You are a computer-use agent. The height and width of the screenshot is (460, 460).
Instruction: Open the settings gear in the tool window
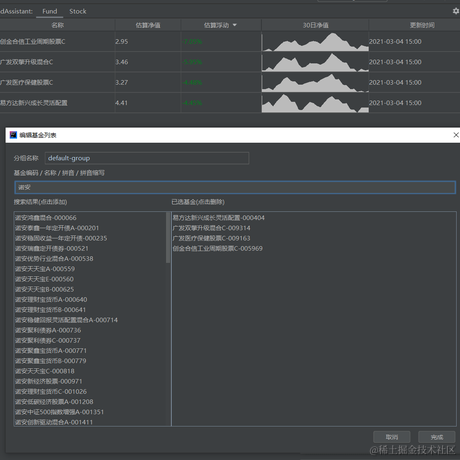click(x=456, y=11)
